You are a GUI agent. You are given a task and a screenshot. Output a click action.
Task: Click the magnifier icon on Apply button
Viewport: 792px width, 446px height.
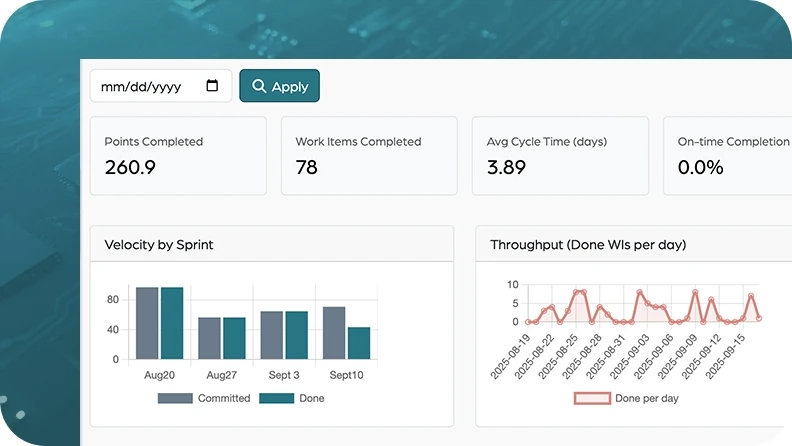(259, 86)
